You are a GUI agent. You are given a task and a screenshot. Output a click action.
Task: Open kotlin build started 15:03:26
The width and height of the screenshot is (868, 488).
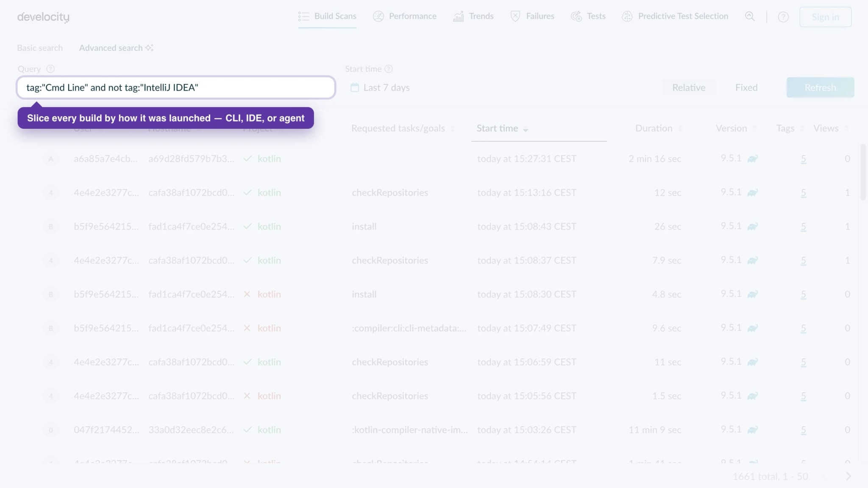(x=269, y=430)
